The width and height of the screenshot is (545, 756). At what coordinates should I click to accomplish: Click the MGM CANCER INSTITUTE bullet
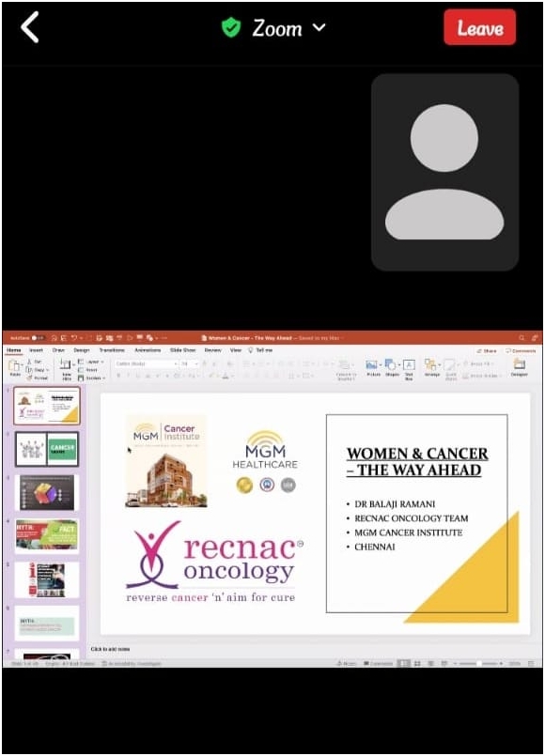(x=408, y=532)
